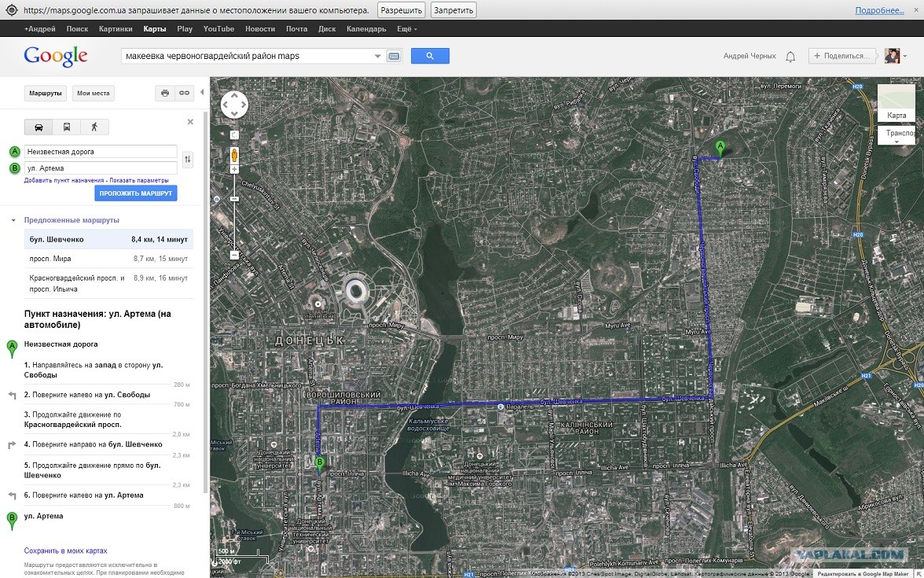This screenshot has width=924, height=578.
Task: Select public transit bus icon
Action: [67, 127]
